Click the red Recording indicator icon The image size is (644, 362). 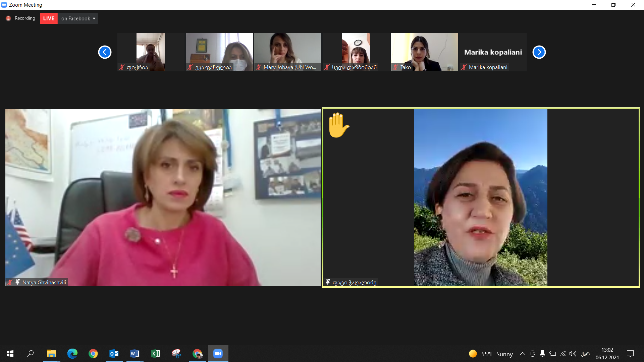(8, 18)
